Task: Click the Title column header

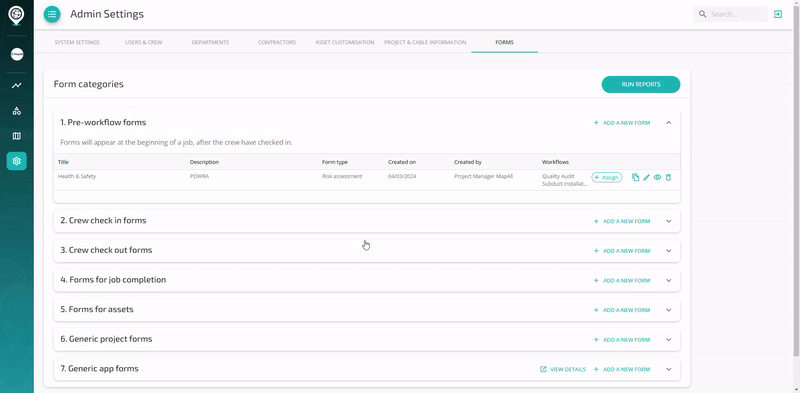Action: (x=63, y=162)
